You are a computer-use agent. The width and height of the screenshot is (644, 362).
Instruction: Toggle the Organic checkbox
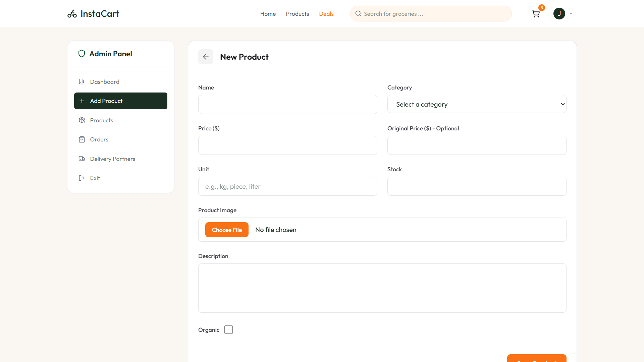tap(228, 330)
